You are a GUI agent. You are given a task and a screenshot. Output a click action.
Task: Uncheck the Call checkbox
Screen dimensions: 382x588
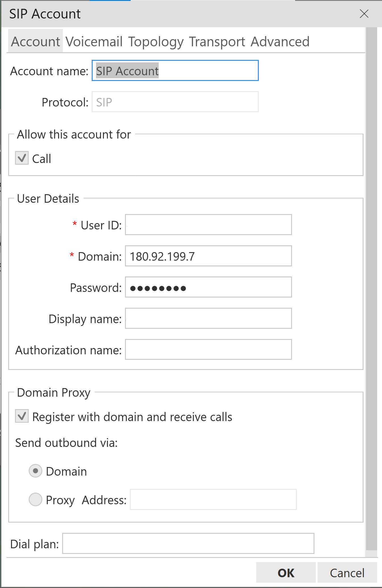click(x=22, y=158)
